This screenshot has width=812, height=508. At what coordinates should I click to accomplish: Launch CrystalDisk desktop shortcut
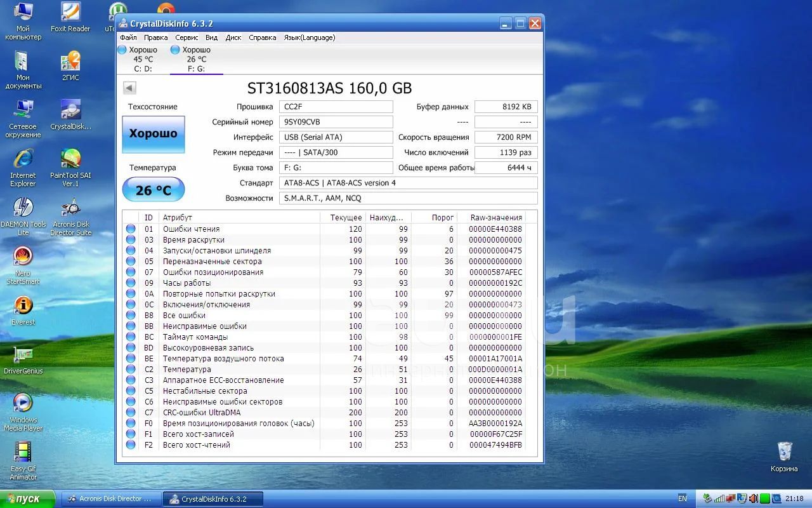pyautogui.click(x=70, y=116)
